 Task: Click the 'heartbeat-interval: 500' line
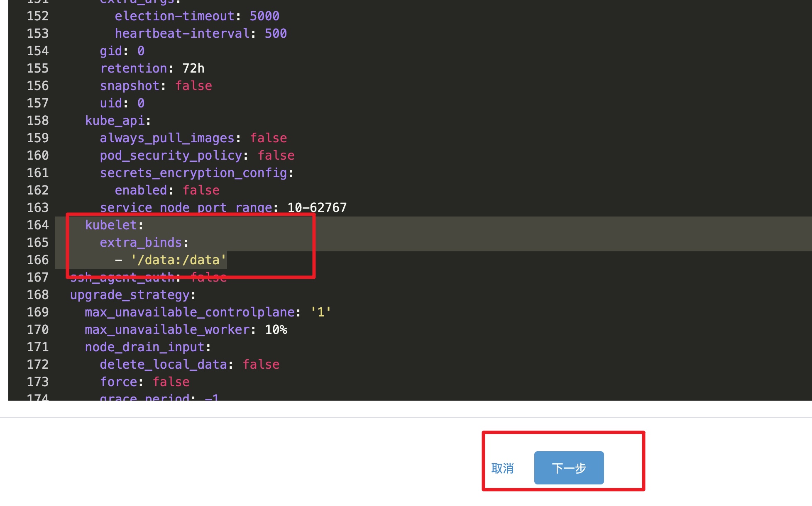coord(201,34)
